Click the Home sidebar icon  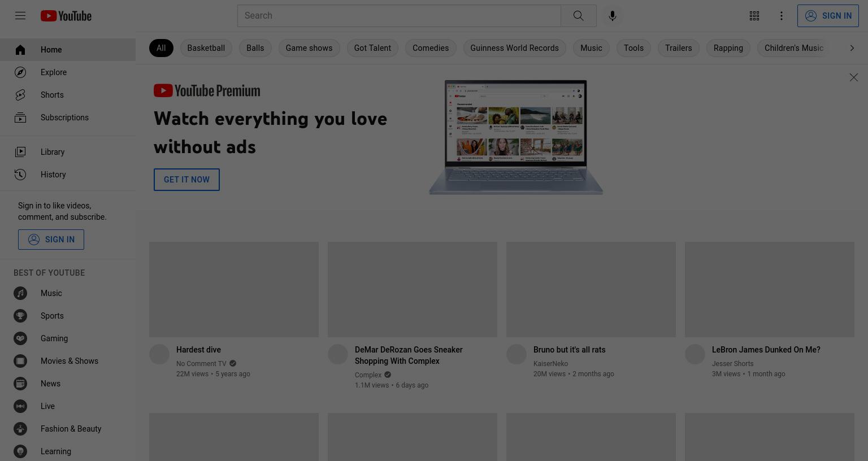tap(20, 50)
